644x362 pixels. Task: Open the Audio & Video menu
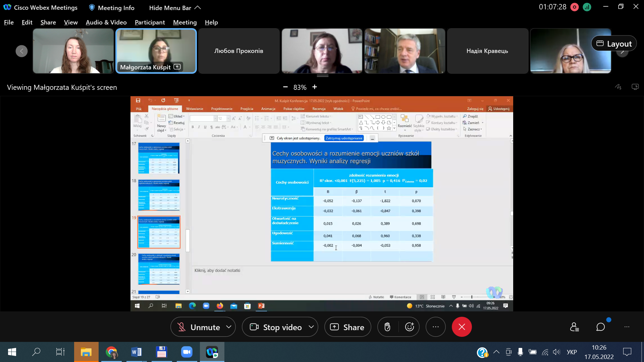[106, 22]
